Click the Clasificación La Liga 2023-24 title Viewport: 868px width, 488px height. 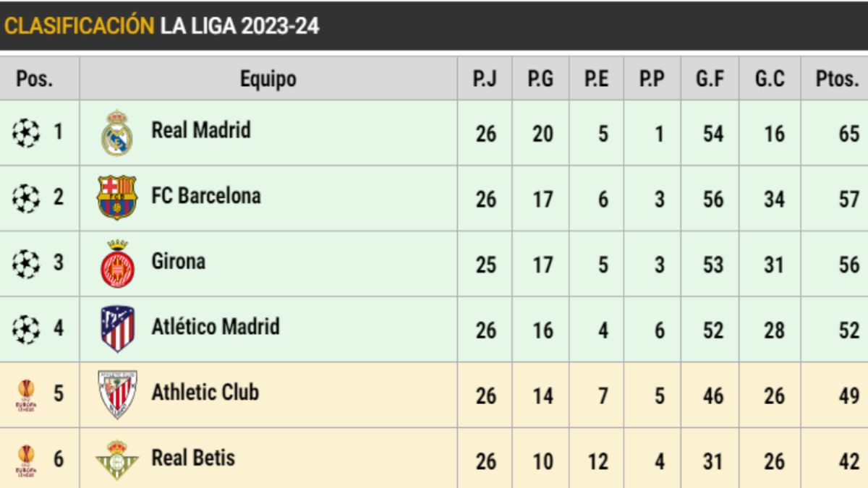coord(162,26)
